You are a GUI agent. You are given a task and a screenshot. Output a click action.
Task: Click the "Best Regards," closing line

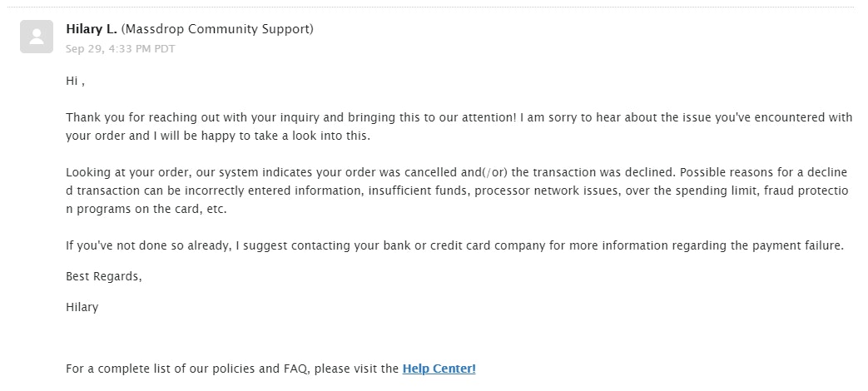point(104,276)
